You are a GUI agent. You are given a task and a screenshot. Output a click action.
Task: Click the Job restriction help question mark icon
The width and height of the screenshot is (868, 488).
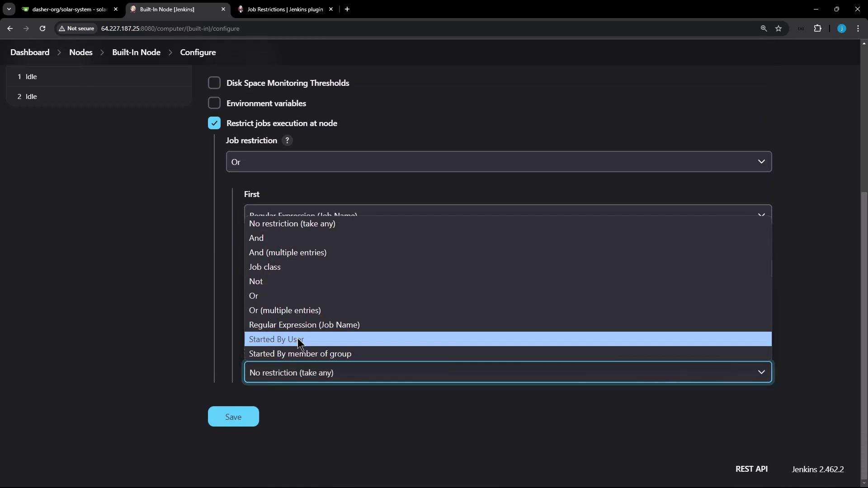click(x=287, y=141)
